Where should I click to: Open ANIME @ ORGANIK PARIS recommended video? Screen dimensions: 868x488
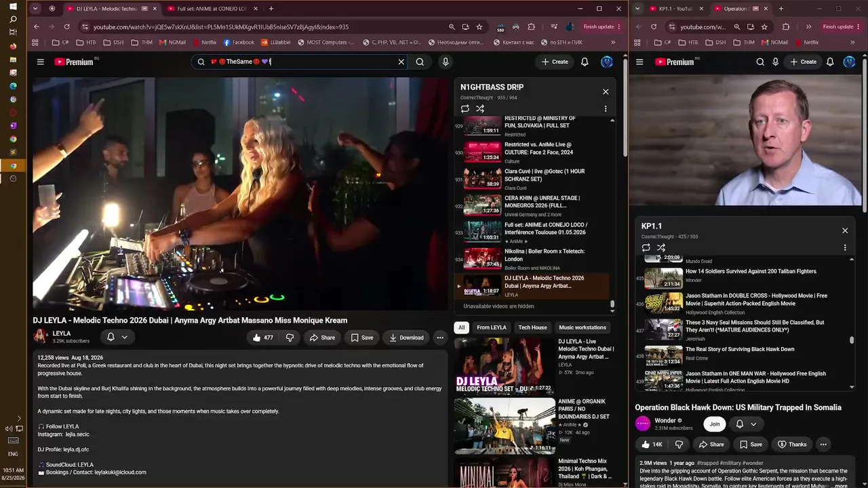(536, 426)
